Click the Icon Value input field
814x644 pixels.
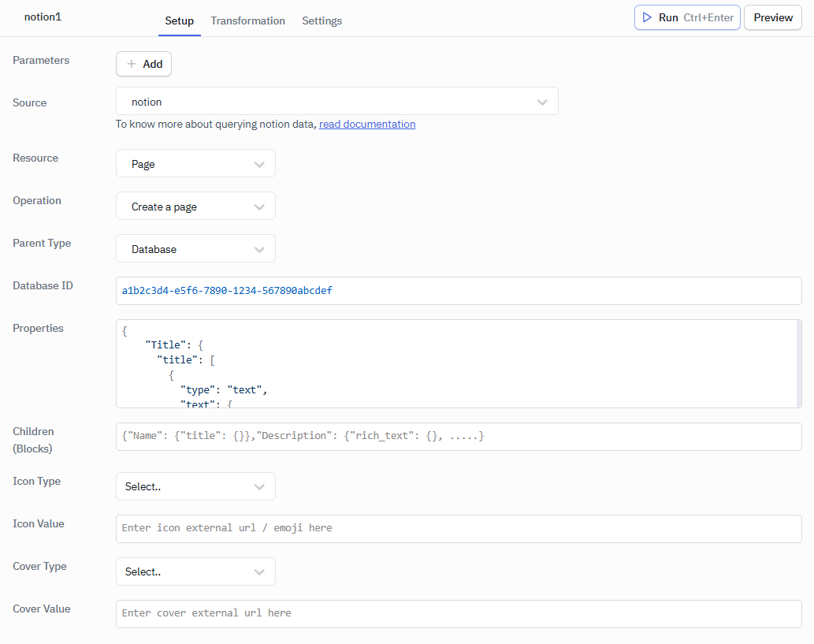[459, 528]
